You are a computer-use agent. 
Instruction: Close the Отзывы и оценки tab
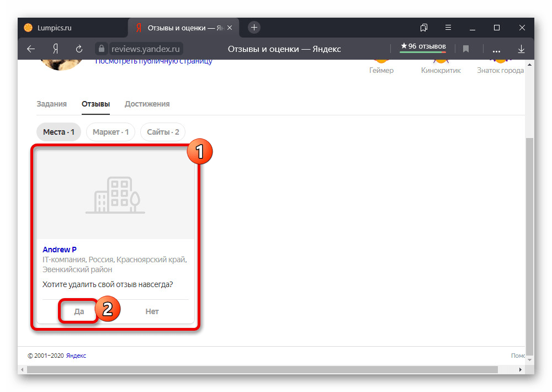click(x=230, y=27)
